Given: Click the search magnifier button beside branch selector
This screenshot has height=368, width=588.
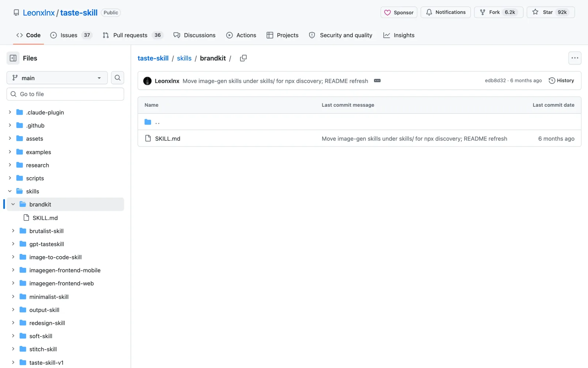Looking at the screenshot, I should tap(118, 78).
